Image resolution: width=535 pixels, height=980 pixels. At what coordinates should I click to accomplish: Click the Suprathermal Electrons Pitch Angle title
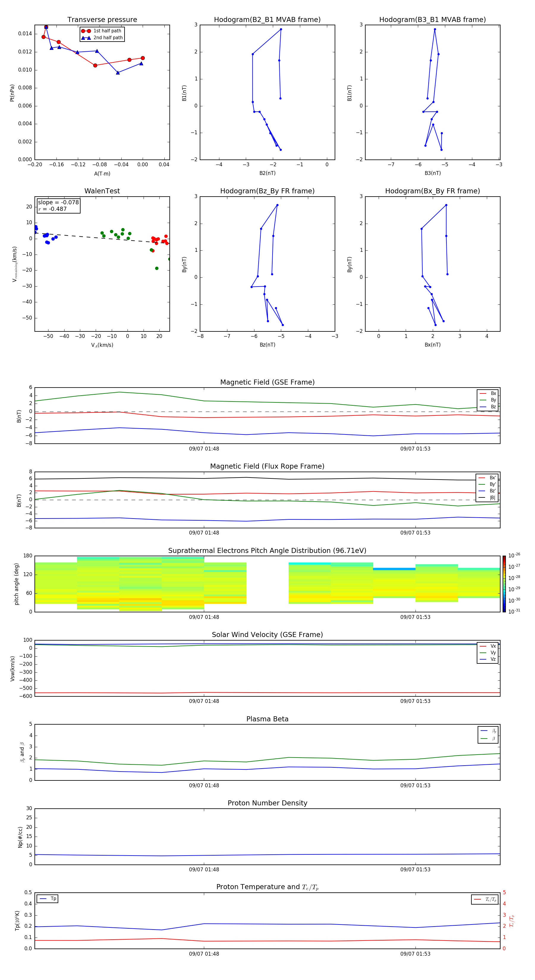click(x=267, y=551)
